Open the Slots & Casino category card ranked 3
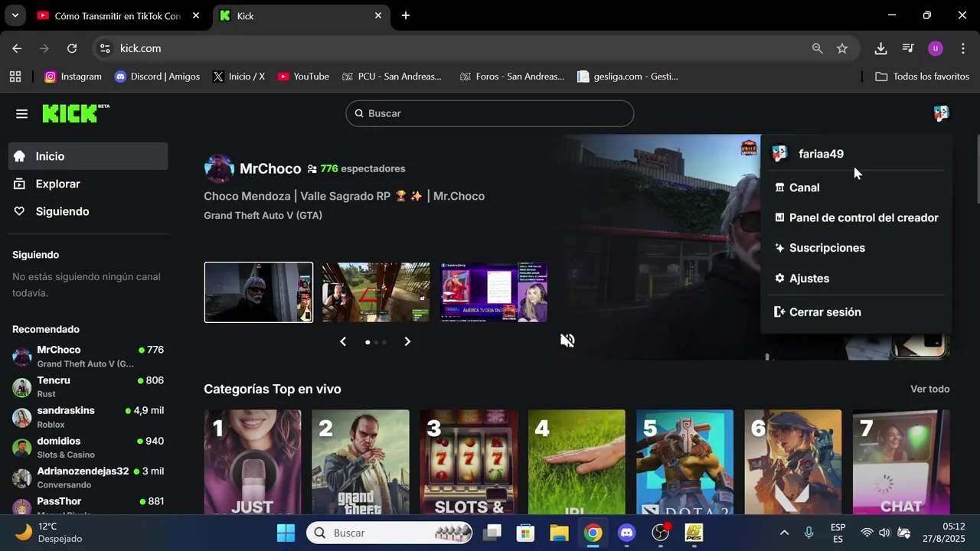 [x=469, y=461]
